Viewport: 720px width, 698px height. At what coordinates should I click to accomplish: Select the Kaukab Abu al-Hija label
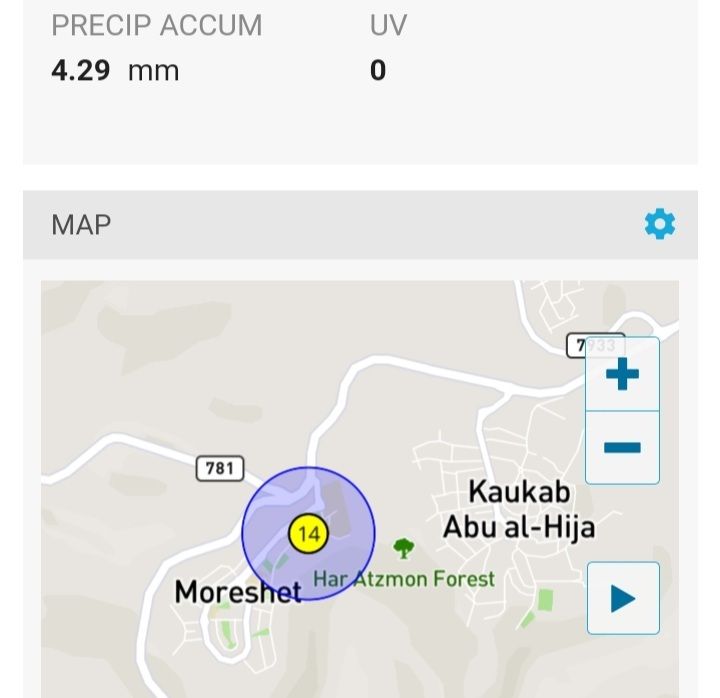[519, 509]
